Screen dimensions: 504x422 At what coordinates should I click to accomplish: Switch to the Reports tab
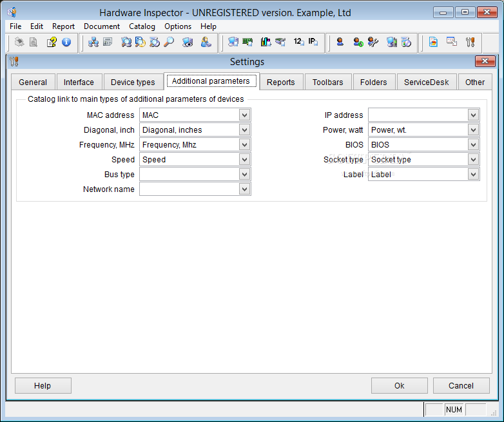click(280, 82)
